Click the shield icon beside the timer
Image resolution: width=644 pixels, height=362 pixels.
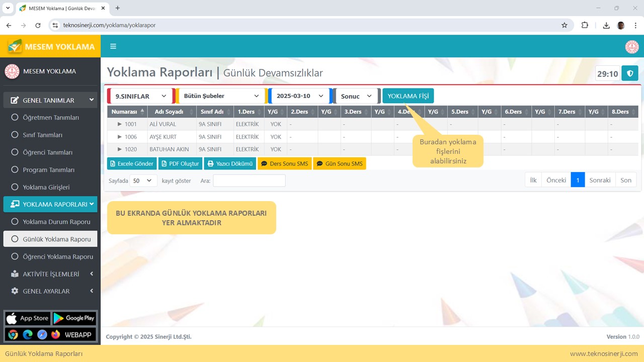629,73
